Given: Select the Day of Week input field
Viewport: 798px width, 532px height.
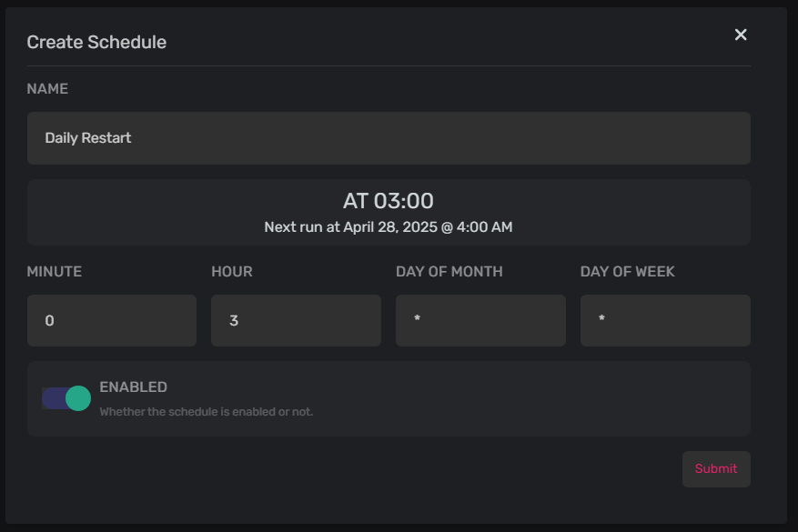Looking at the screenshot, I should 665,320.
